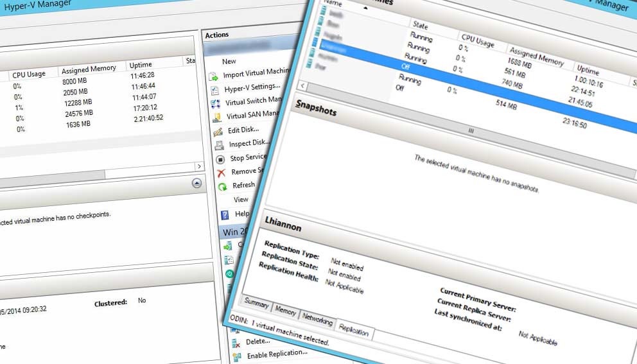Click the Virtual SAN Manager icon
Screen dimensions: 637x364
(x=217, y=117)
